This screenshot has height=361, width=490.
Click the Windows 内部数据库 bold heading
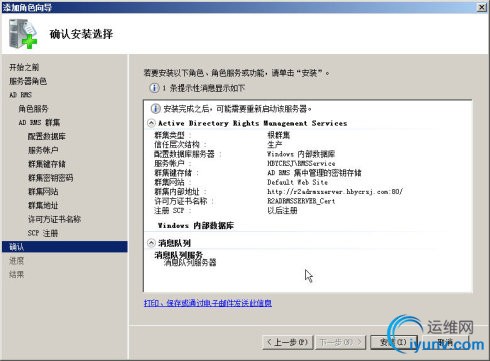[196, 226]
